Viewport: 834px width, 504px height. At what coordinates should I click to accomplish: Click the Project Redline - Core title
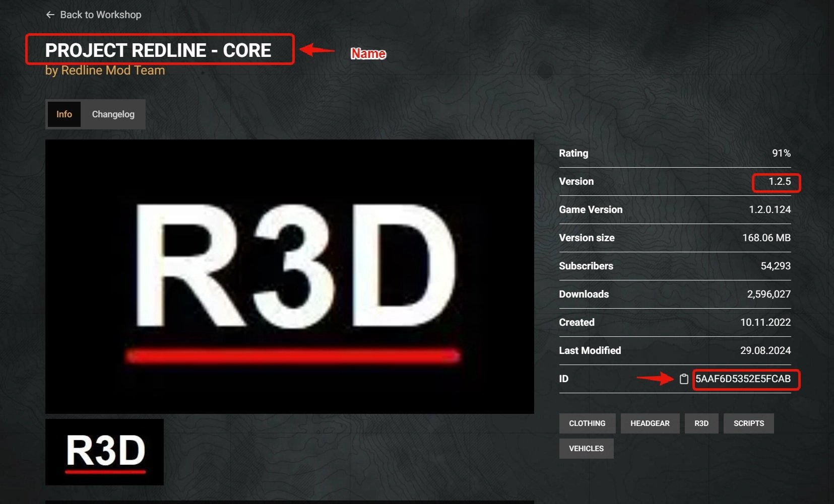[158, 50]
